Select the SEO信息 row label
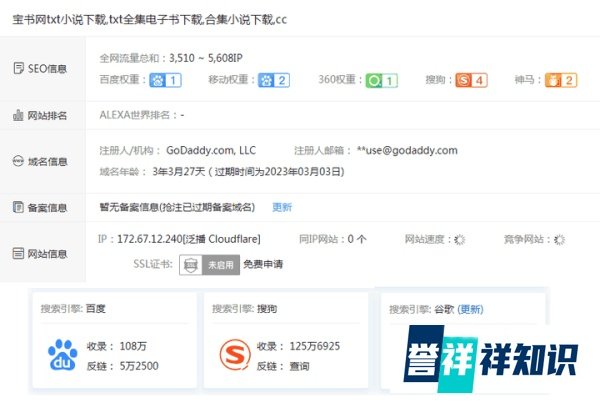The image size is (600, 403). pyautogui.click(x=47, y=69)
